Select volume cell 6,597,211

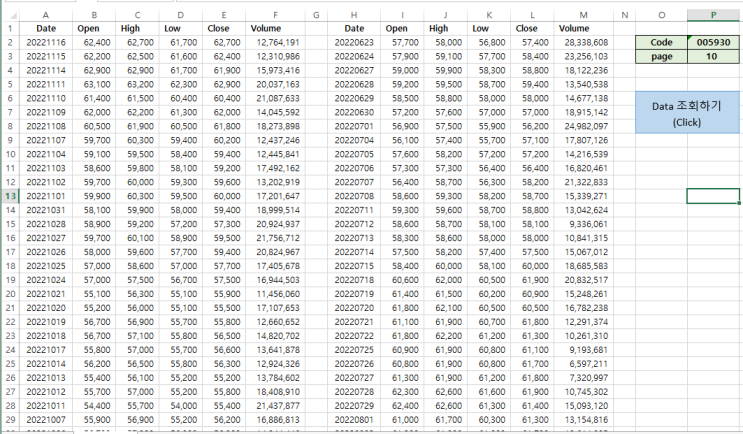coord(583,364)
